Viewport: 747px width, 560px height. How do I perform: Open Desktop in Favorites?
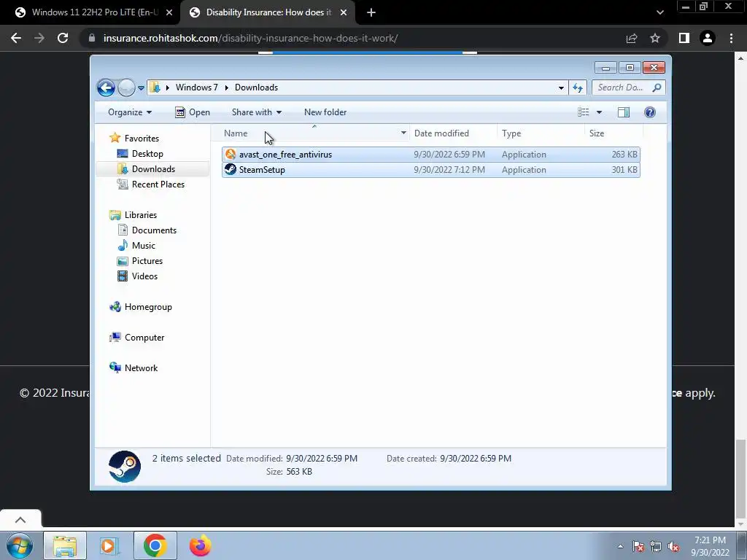click(x=147, y=154)
